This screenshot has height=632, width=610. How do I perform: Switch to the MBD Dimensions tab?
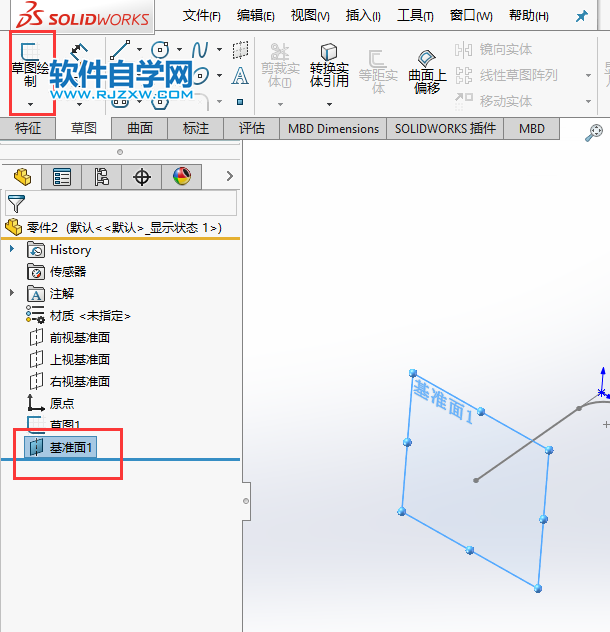(x=333, y=129)
